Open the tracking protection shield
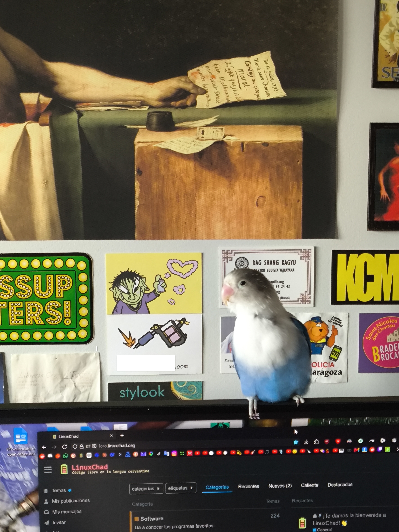Viewport: 399px width, 532px height. (x=75, y=447)
